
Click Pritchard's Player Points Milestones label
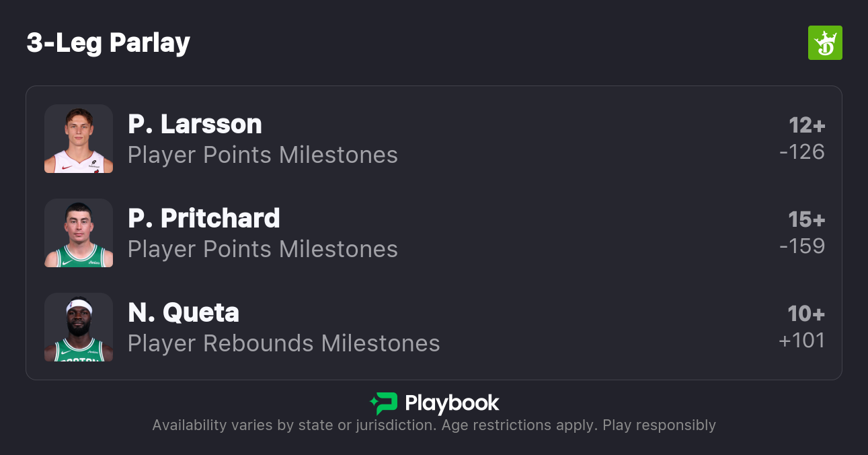click(x=263, y=249)
